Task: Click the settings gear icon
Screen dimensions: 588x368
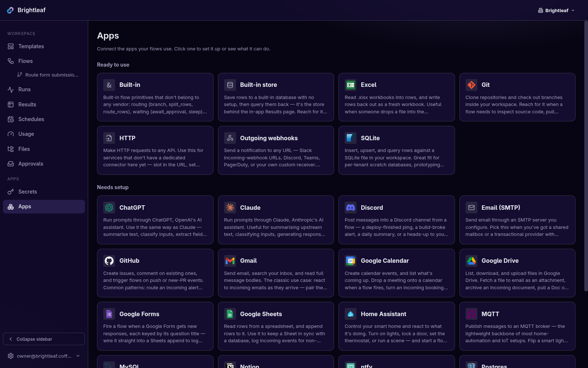Action: tap(11, 356)
